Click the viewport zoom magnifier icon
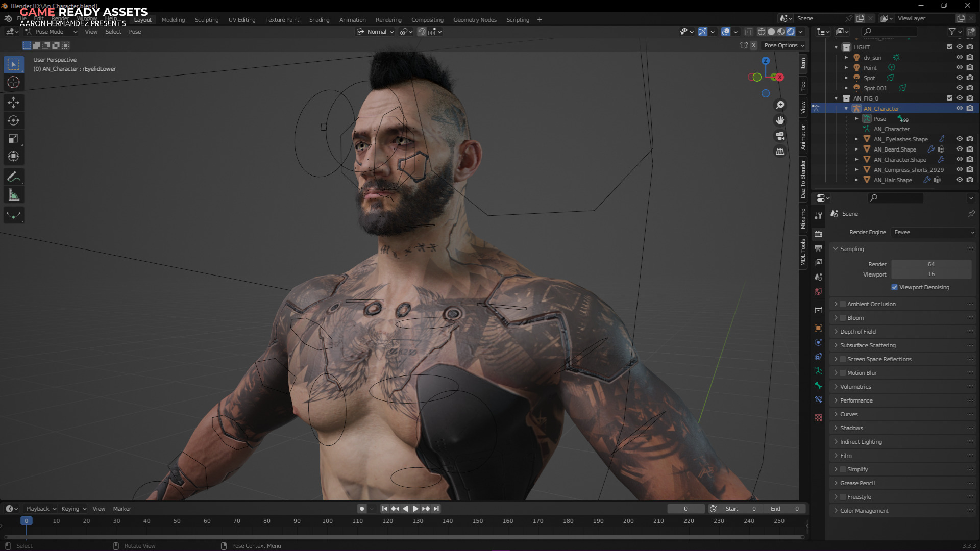The height and width of the screenshot is (551, 980). tap(780, 105)
